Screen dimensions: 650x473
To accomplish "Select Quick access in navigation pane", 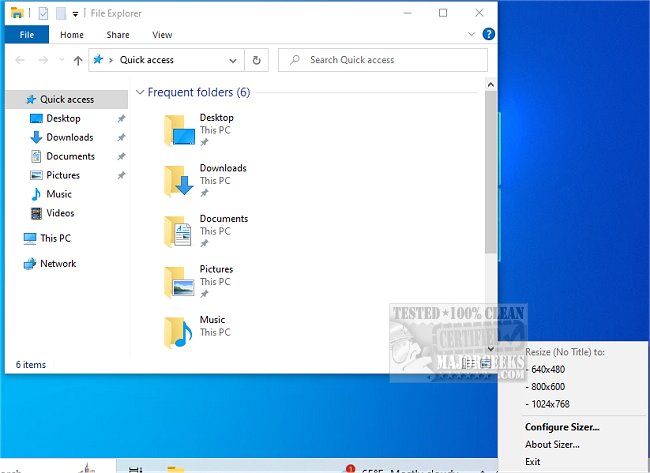I will 67,99.
